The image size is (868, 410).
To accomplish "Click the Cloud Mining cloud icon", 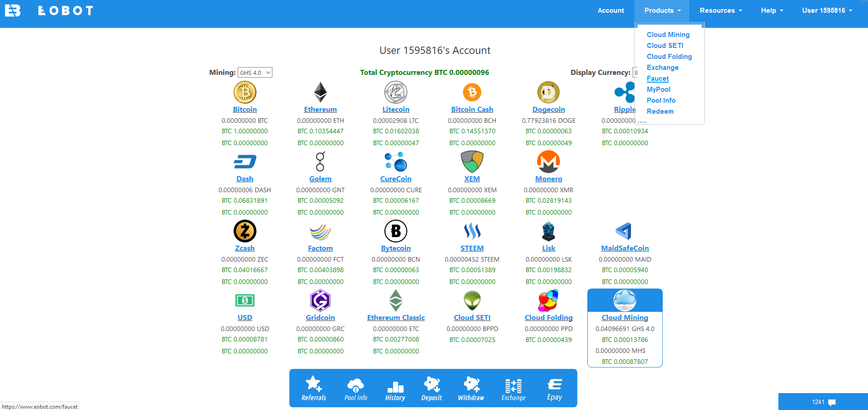I will pyautogui.click(x=625, y=300).
